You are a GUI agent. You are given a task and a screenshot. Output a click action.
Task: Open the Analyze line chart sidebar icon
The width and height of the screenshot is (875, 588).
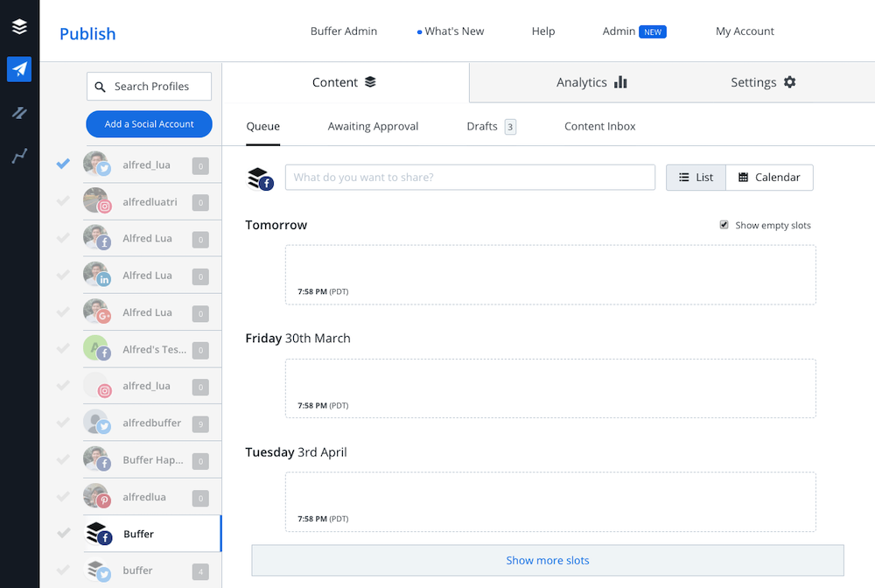[x=19, y=156]
